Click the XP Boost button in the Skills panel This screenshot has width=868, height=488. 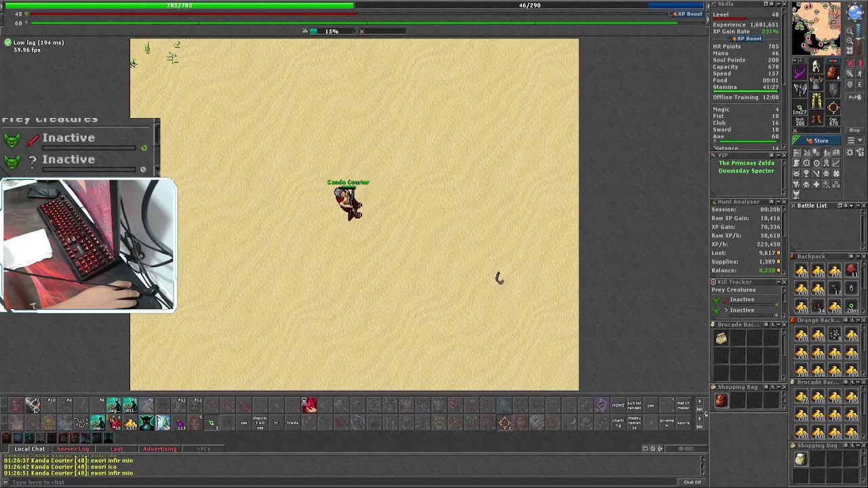[747, 39]
